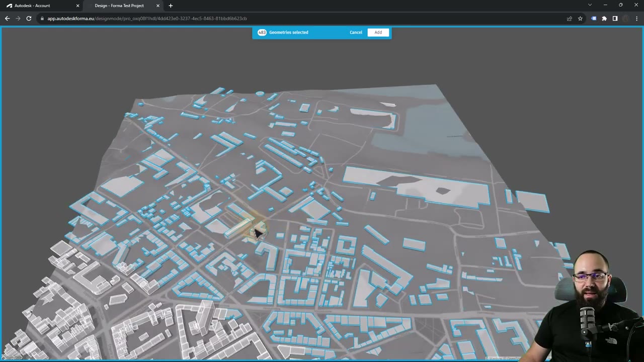Close the Autodesk - Account tab
The width and height of the screenshot is (644, 362).
77,6
